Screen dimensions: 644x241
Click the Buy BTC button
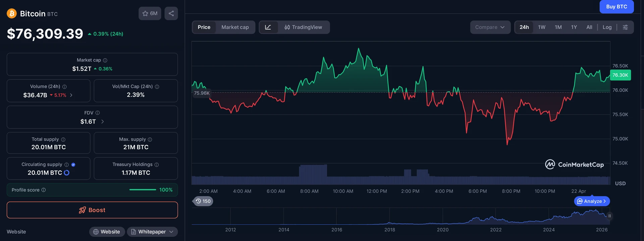[616, 7]
